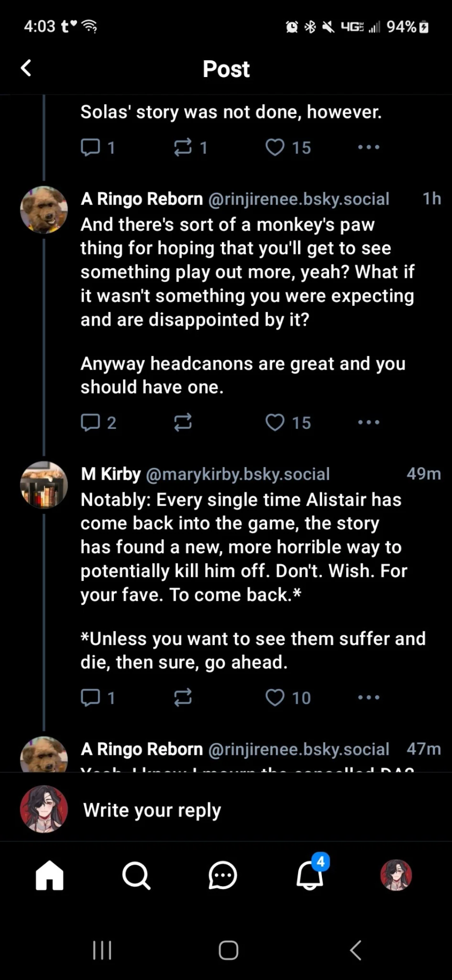
Task: Open the Search tab
Action: tap(136, 875)
